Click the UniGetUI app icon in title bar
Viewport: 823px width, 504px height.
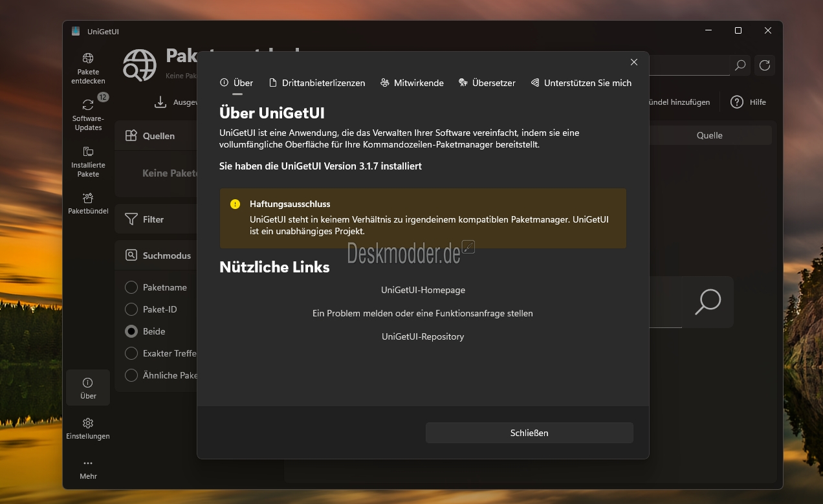(x=76, y=31)
